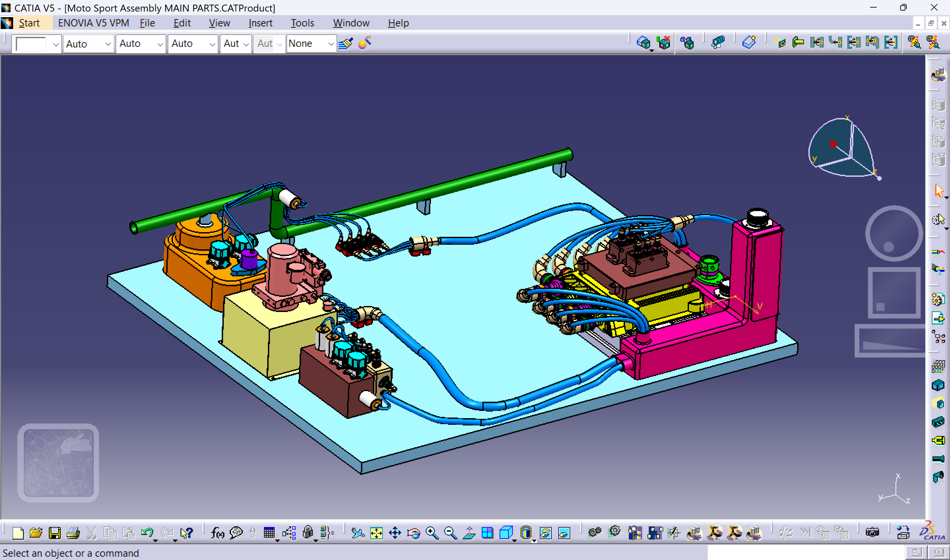This screenshot has width=950, height=560.
Task: Click inside the command input field
Action: (793, 552)
